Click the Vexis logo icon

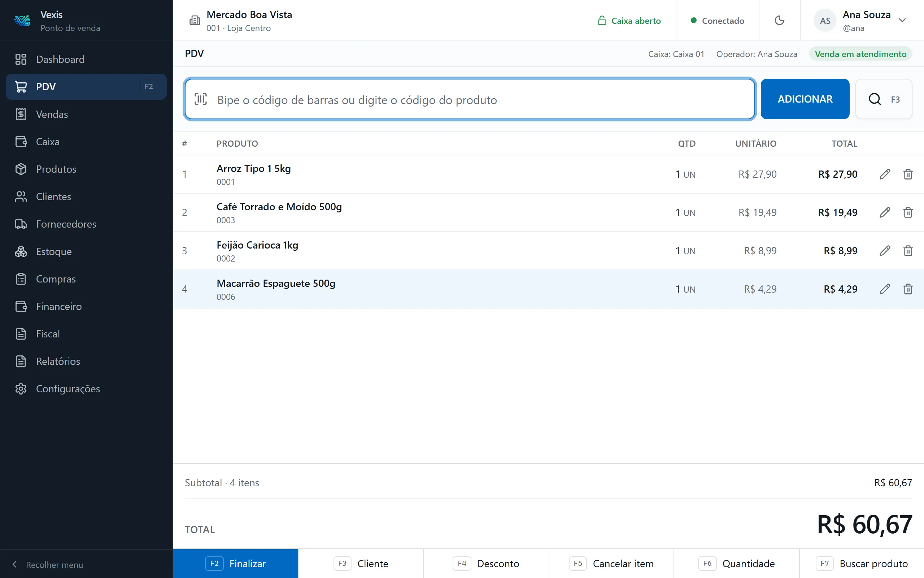tap(22, 20)
